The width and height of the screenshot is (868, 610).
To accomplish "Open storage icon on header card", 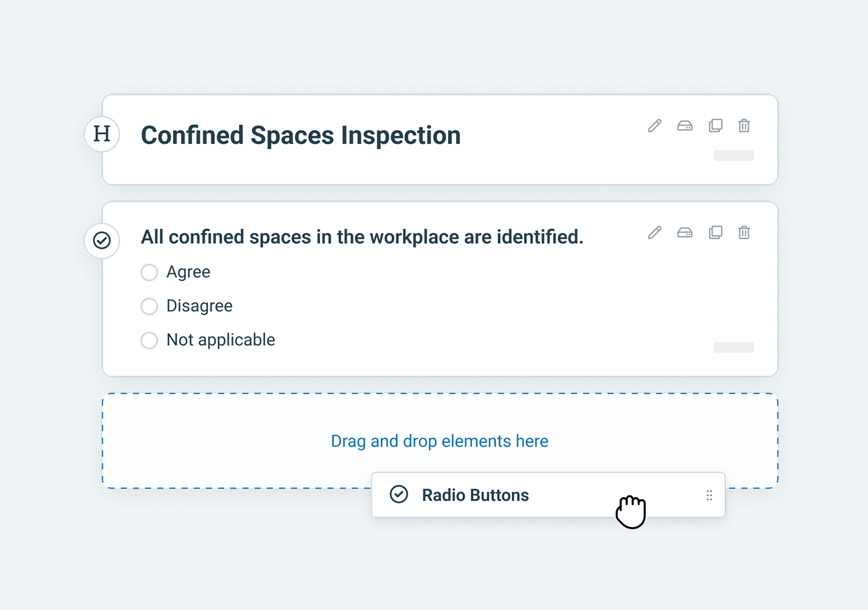I will 685,125.
